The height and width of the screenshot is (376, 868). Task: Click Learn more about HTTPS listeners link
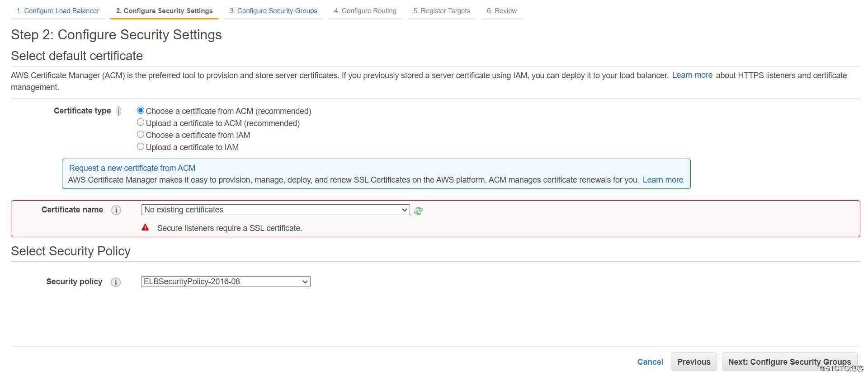[692, 75]
